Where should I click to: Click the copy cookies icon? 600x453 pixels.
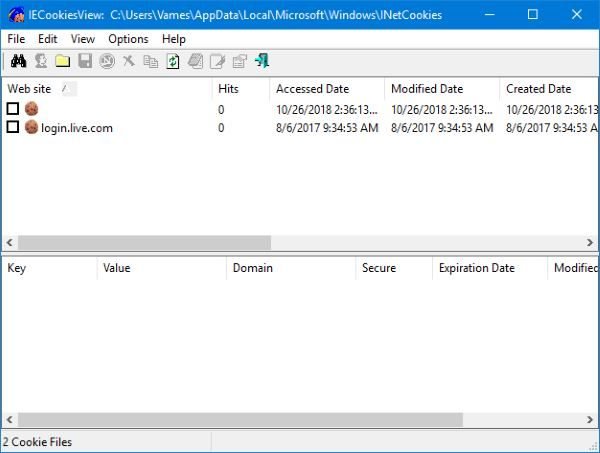pyautogui.click(x=151, y=61)
